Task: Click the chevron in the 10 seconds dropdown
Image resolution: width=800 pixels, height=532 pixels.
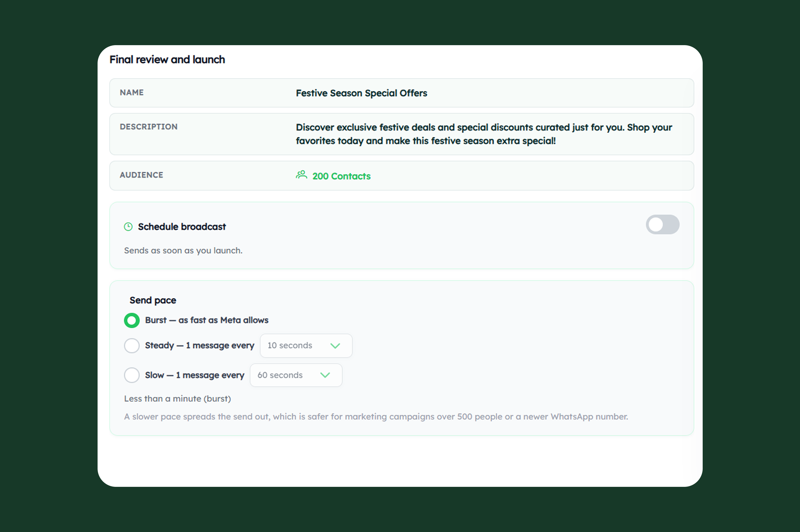Action: 335,346
